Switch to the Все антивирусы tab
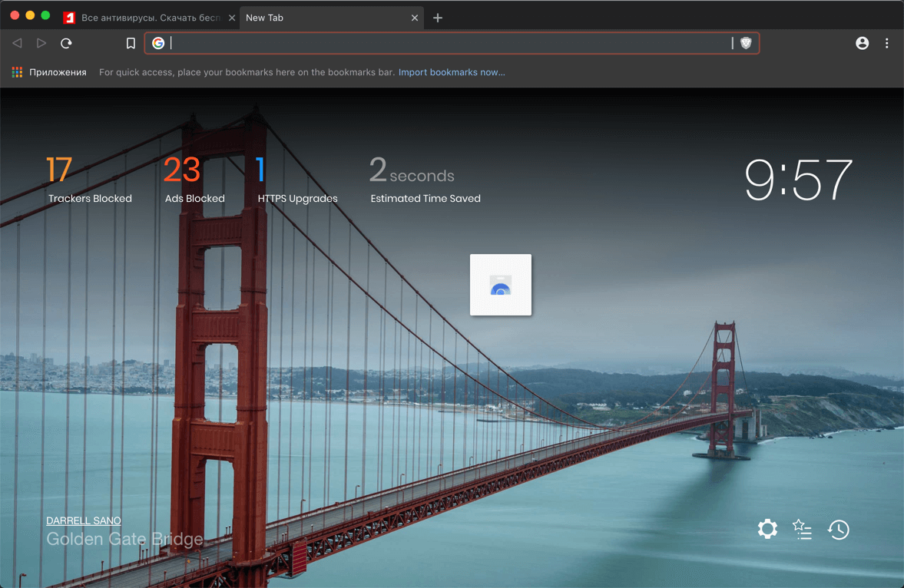 coord(146,18)
